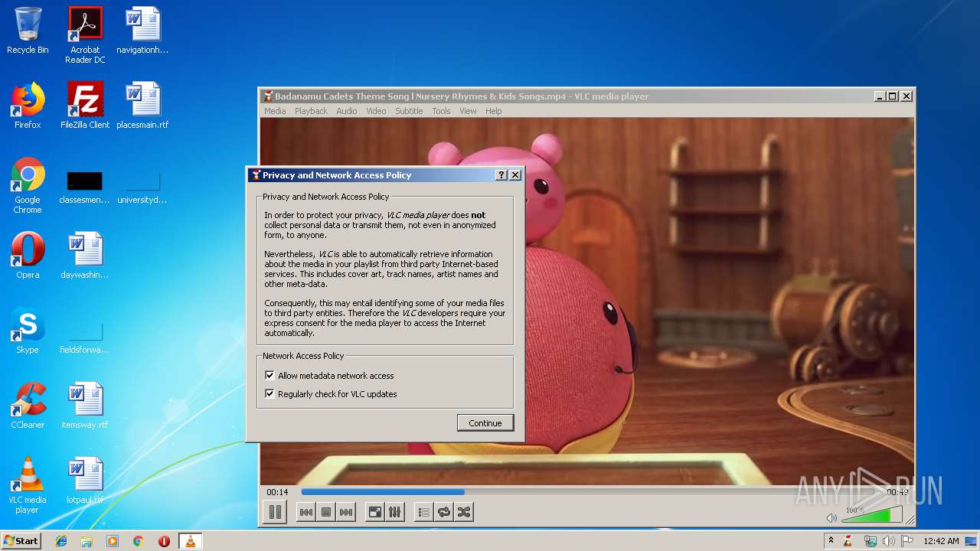The height and width of the screenshot is (551, 980).
Task: Skip to next media in VLC
Action: (345, 512)
